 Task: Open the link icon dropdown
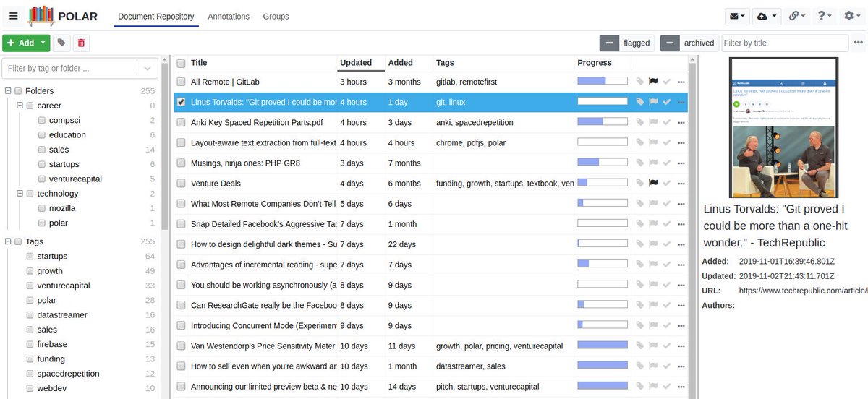coord(797,16)
